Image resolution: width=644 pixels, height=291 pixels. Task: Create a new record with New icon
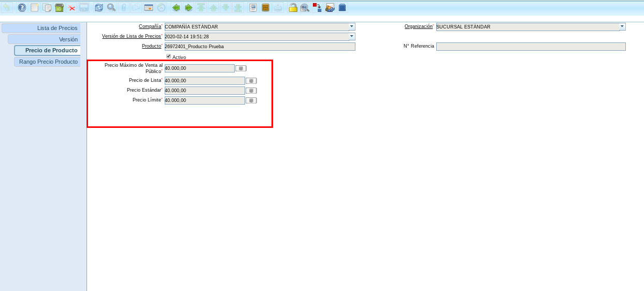pyautogui.click(x=35, y=8)
